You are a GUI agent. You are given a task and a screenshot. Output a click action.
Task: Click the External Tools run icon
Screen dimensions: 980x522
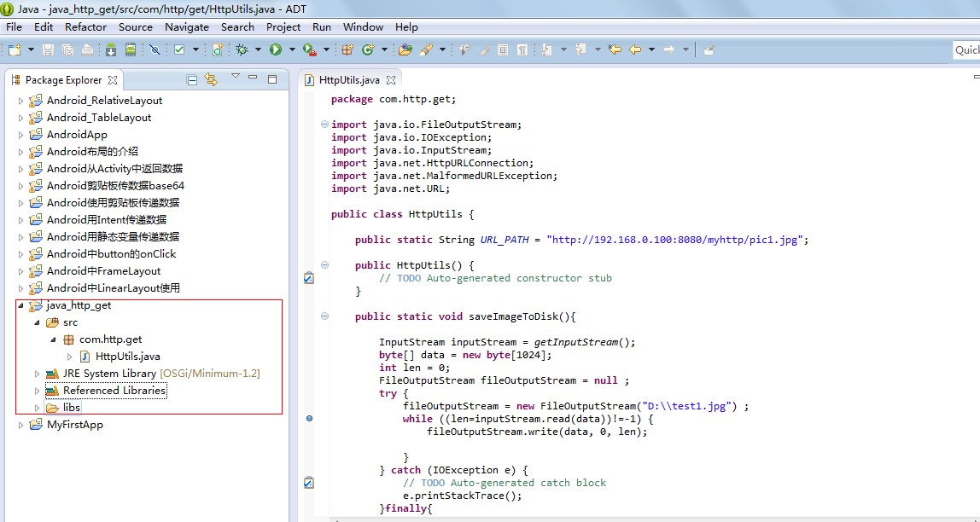click(x=309, y=50)
